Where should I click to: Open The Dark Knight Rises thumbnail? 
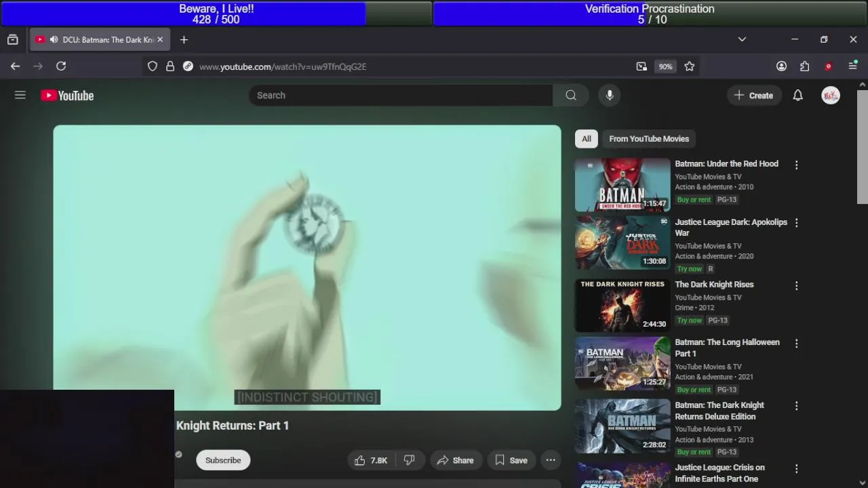pos(623,306)
